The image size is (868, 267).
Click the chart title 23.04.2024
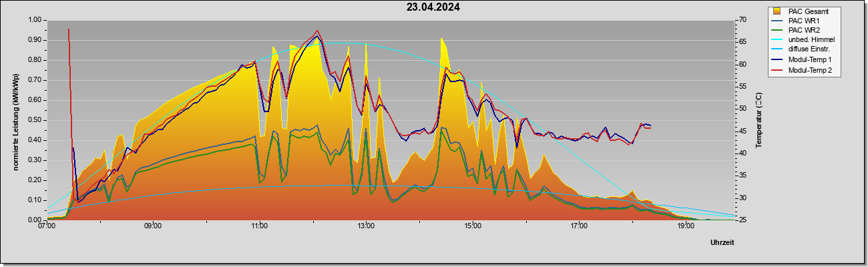coord(433,7)
